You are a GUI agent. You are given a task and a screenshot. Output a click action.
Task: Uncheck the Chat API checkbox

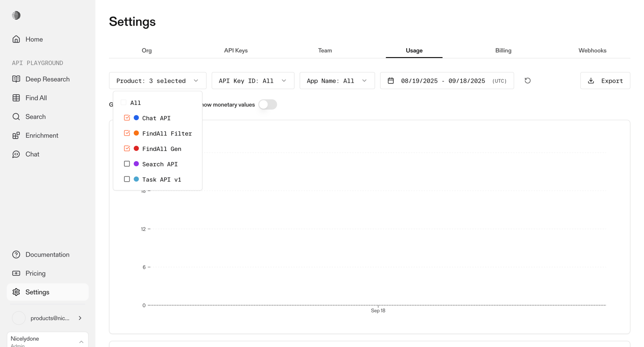point(127,118)
